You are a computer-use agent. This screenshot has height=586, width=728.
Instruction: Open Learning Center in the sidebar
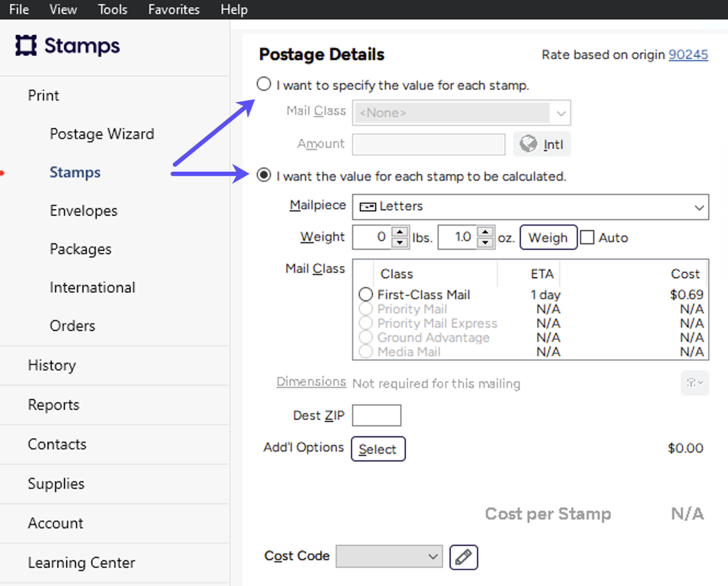coord(81,563)
